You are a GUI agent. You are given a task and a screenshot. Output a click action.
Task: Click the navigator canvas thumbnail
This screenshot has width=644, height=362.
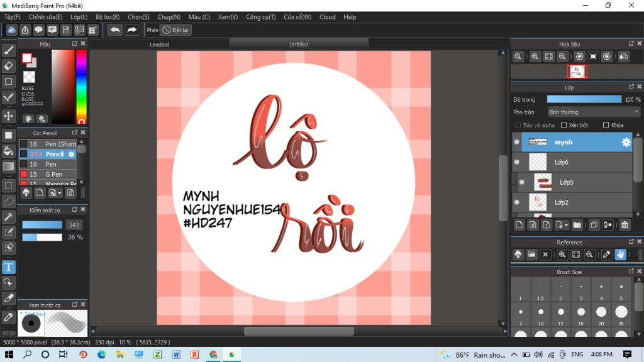tap(577, 72)
